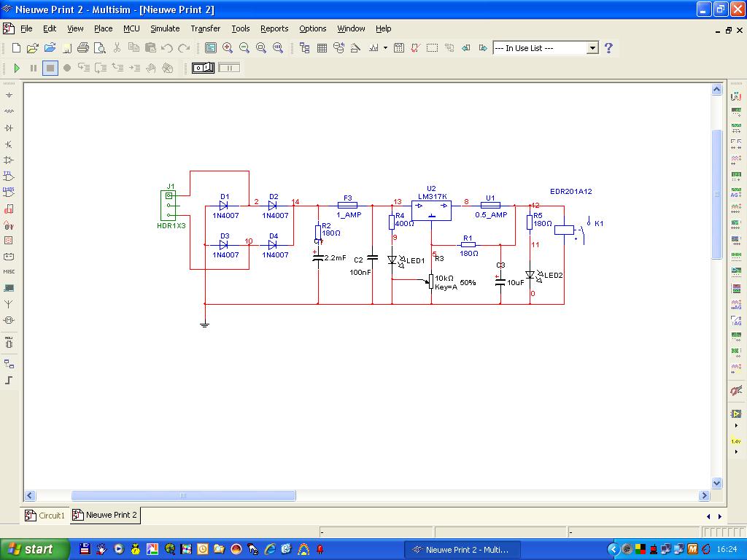747x560 pixels.
Task: Click the Zoom Out magnifier icon
Action: pos(244,48)
